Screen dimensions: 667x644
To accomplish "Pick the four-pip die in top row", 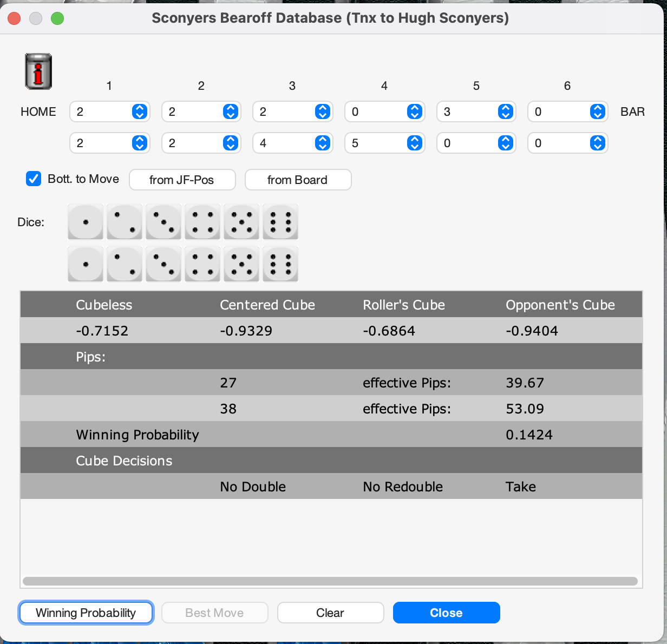I will click(202, 222).
